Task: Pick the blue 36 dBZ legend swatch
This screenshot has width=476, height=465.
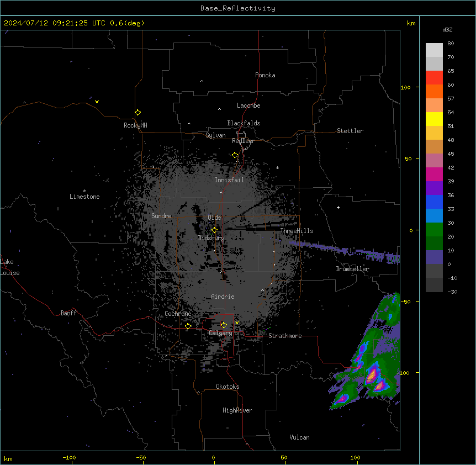Action: 434,202
